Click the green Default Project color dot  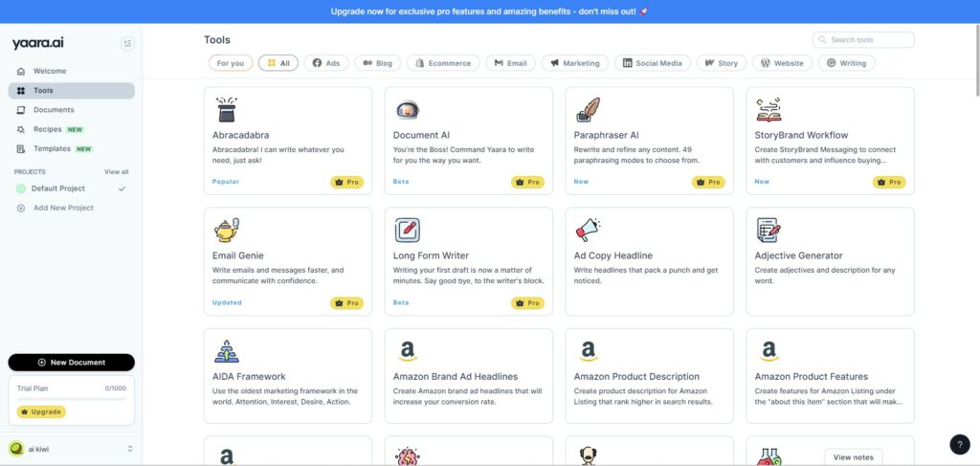[x=21, y=189]
